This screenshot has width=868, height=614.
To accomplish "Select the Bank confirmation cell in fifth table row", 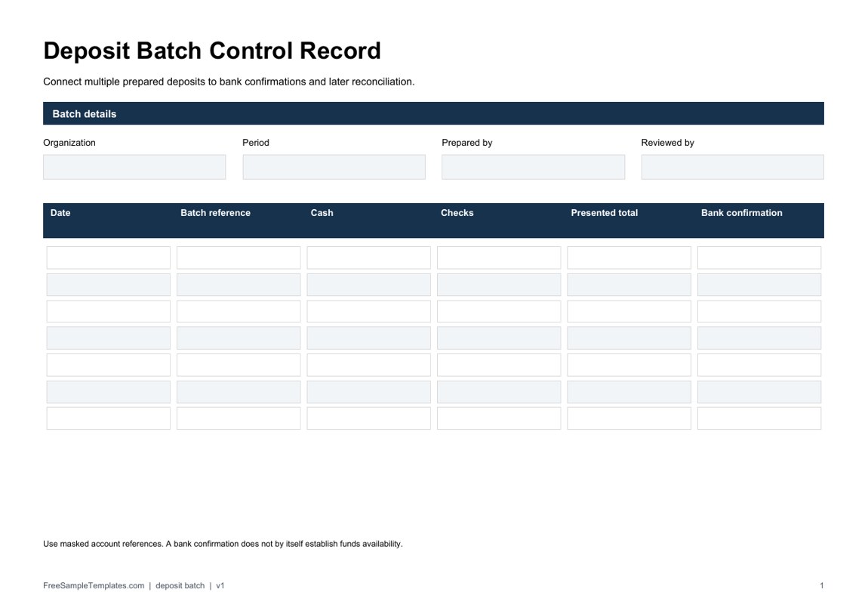I will 759,365.
